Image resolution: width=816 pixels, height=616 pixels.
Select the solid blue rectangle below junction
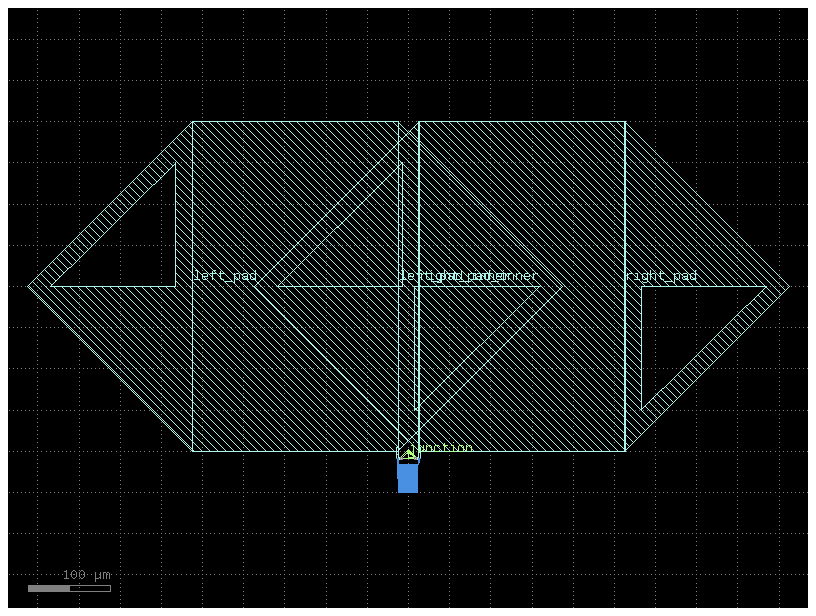point(408,477)
